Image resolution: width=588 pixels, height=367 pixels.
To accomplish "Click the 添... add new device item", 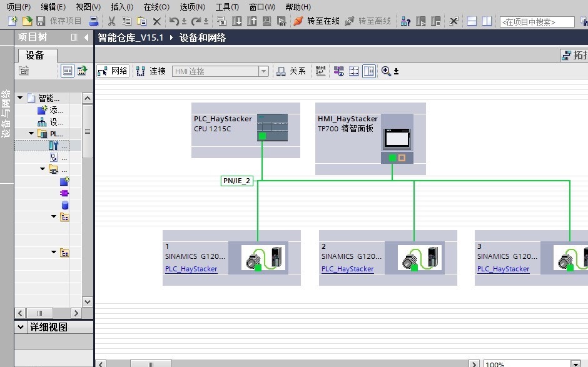I will (x=50, y=110).
